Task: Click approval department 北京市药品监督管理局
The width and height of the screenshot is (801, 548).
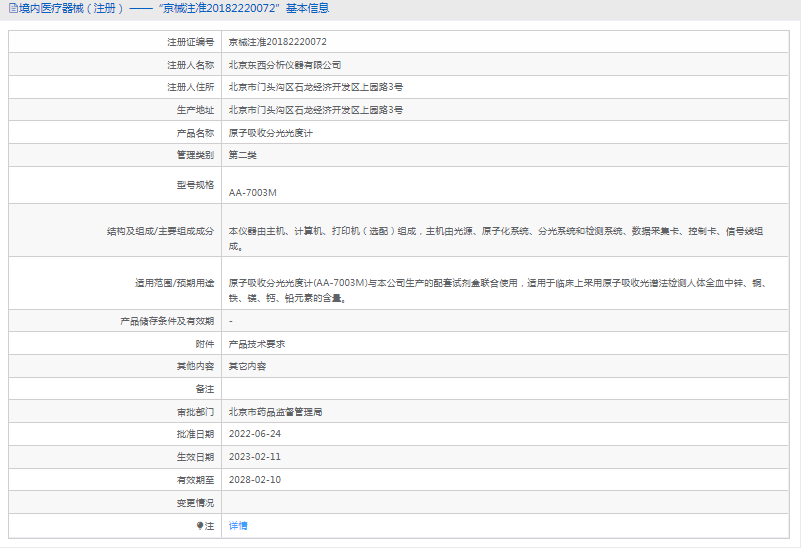Action: point(275,412)
